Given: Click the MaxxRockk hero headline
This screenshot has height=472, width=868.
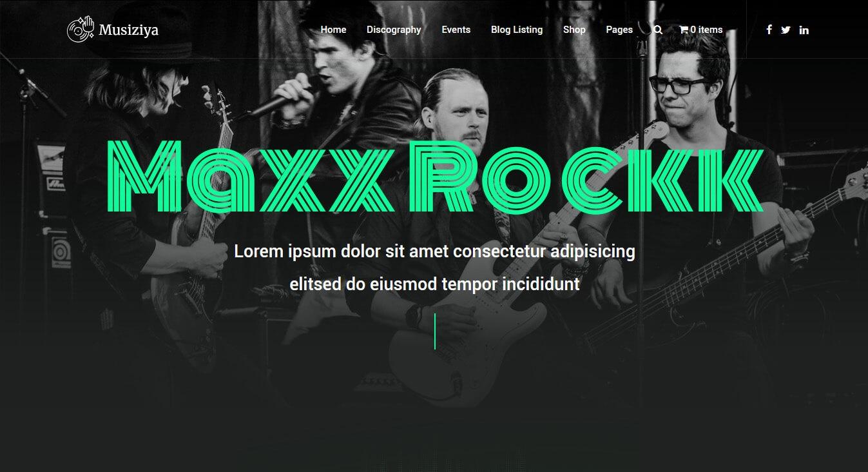Looking at the screenshot, I should pyautogui.click(x=434, y=177).
